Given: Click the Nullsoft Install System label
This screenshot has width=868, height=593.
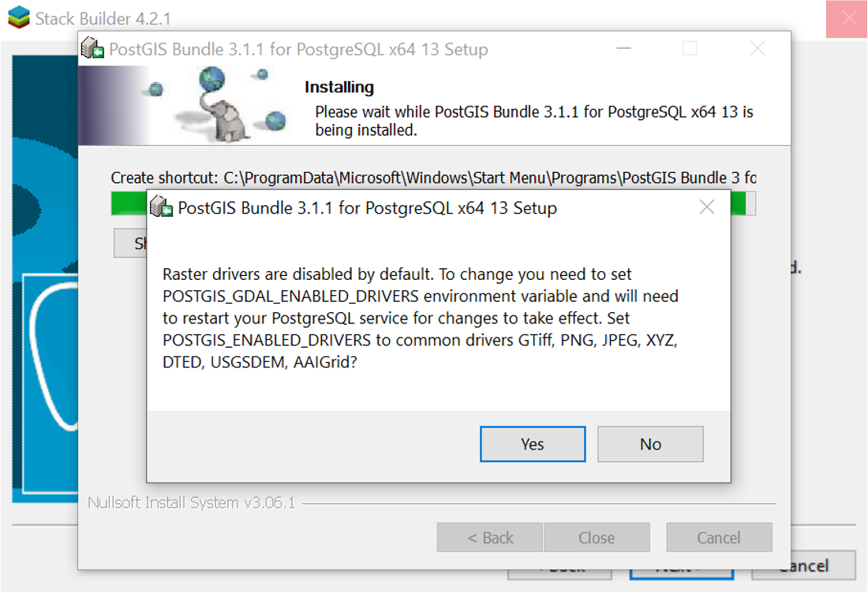Looking at the screenshot, I should pyautogui.click(x=191, y=503).
